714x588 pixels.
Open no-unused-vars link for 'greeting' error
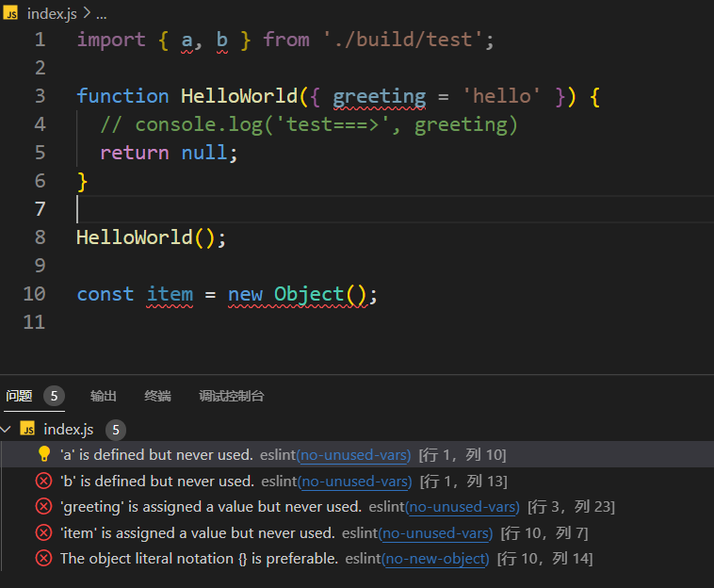tap(462, 507)
